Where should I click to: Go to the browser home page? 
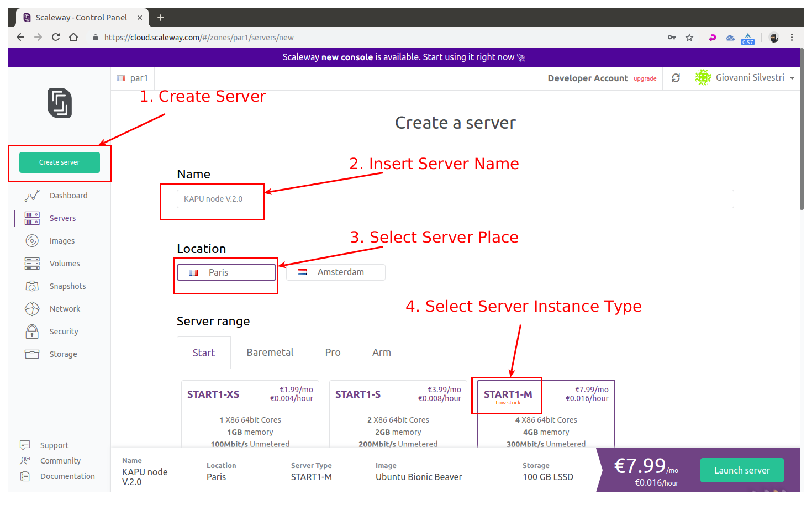73,37
